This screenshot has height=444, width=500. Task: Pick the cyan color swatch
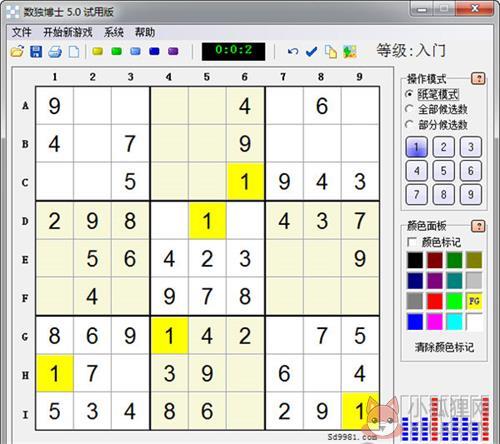click(454, 322)
